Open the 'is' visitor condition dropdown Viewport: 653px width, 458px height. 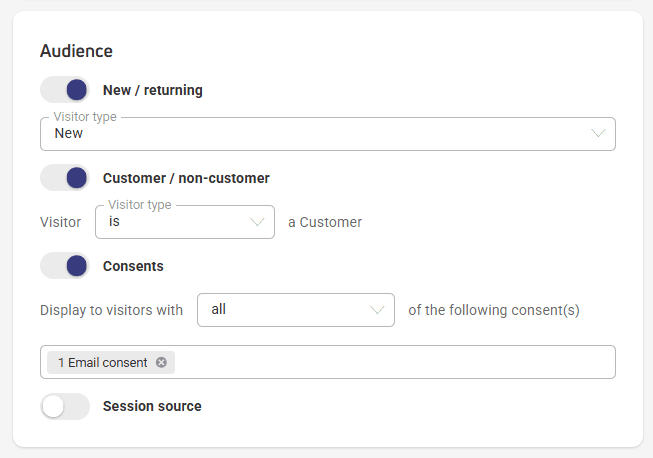pyautogui.click(x=185, y=222)
